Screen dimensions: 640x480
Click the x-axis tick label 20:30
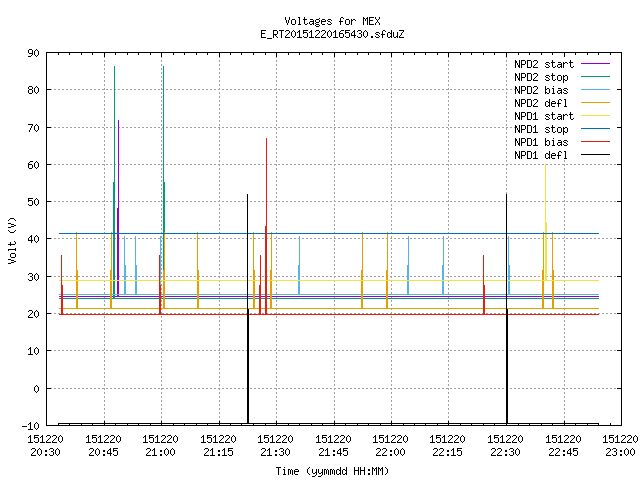point(45,452)
